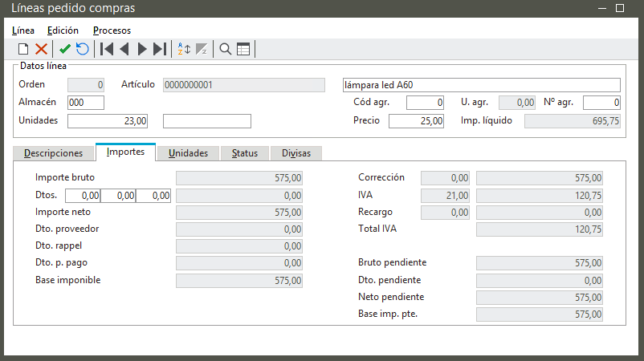Click the Neto pendiente value

point(540,298)
